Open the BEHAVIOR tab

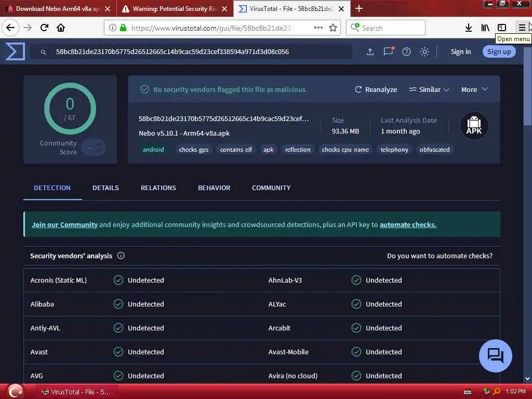point(214,188)
